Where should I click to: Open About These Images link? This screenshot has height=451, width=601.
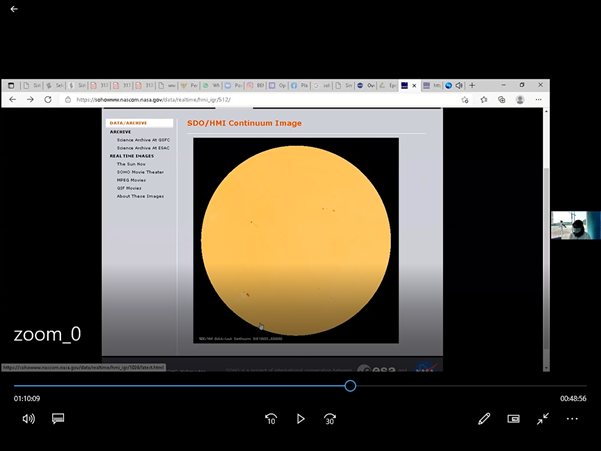click(140, 196)
